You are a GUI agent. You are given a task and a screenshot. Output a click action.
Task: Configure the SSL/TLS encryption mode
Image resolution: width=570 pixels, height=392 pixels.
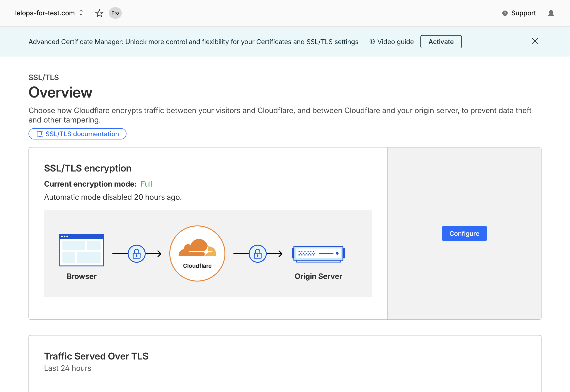(x=464, y=234)
